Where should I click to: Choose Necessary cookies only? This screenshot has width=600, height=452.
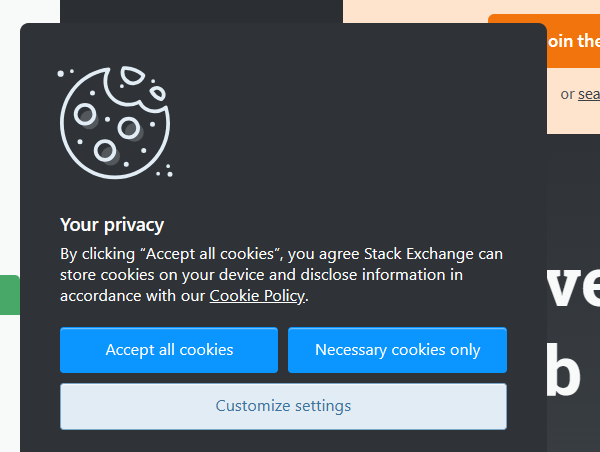397,350
